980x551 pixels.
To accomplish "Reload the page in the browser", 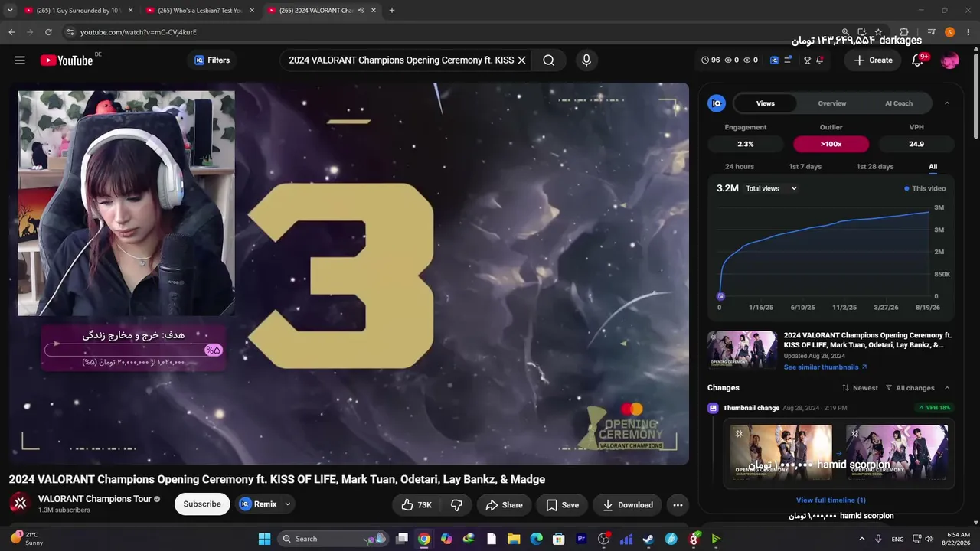I will 48,32.
